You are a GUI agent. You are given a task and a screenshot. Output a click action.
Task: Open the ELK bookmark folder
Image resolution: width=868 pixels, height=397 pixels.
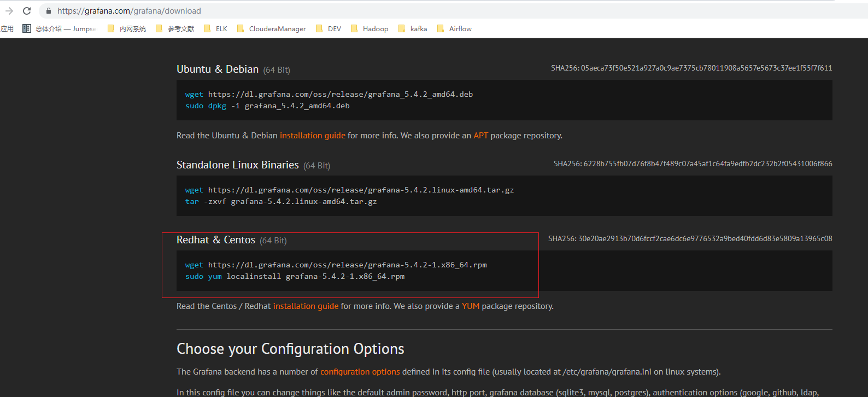click(x=215, y=29)
